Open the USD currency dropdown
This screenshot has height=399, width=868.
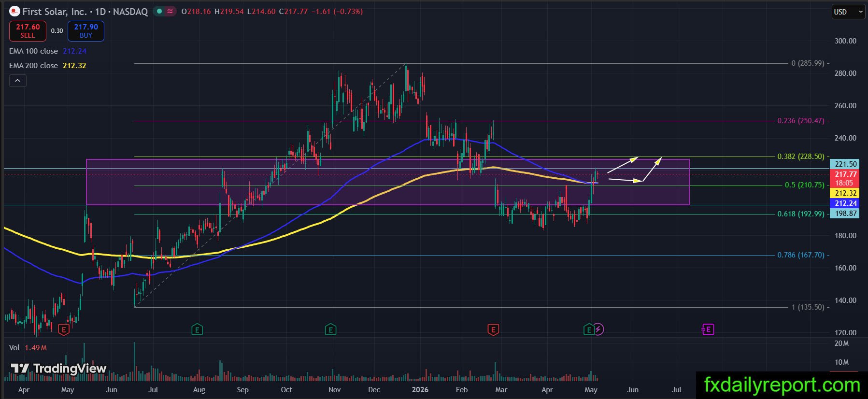click(848, 12)
